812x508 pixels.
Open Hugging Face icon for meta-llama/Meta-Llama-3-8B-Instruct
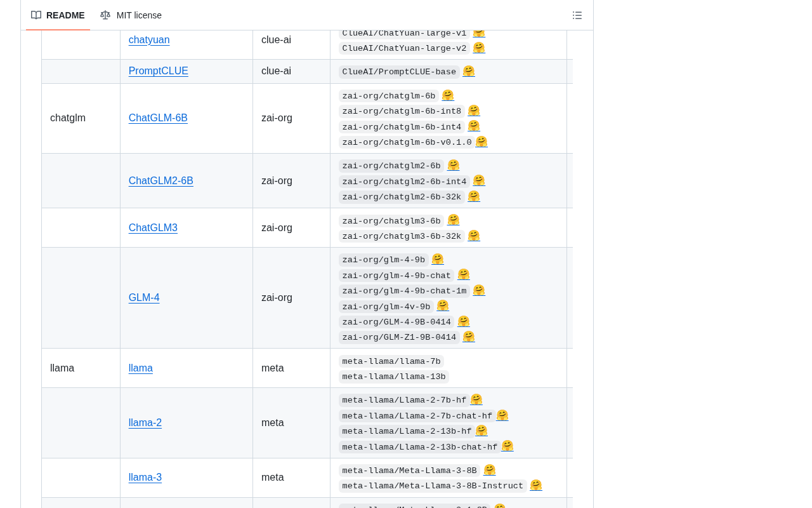click(x=536, y=485)
